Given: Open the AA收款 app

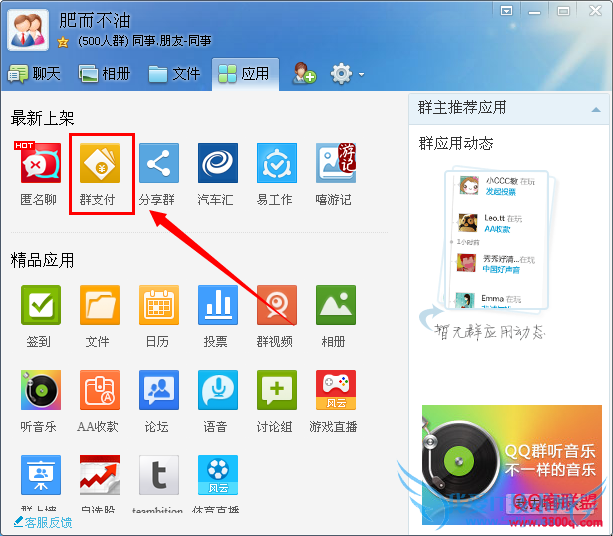Looking at the screenshot, I should click(x=100, y=390).
